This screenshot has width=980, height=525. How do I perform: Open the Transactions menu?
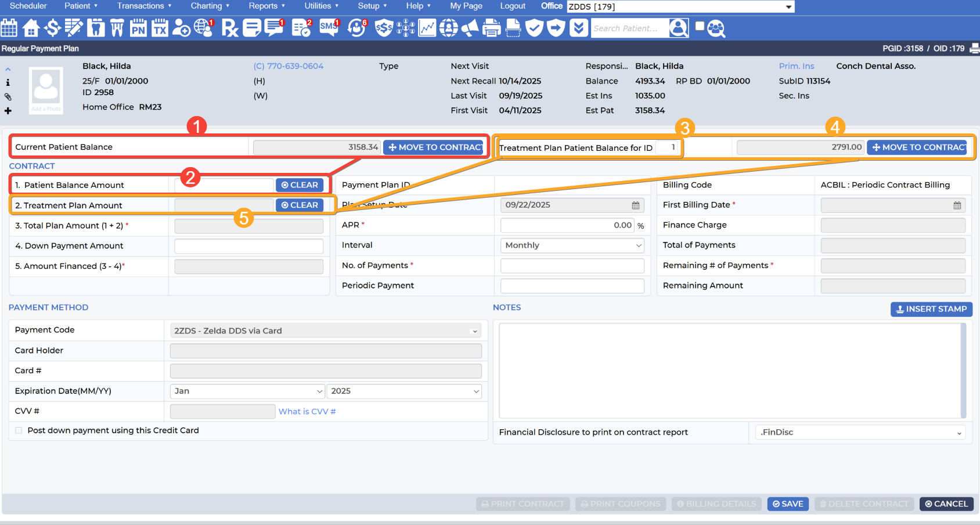(144, 6)
